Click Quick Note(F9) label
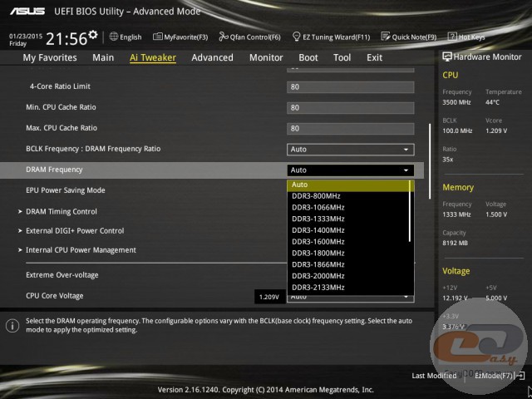 tap(414, 37)
